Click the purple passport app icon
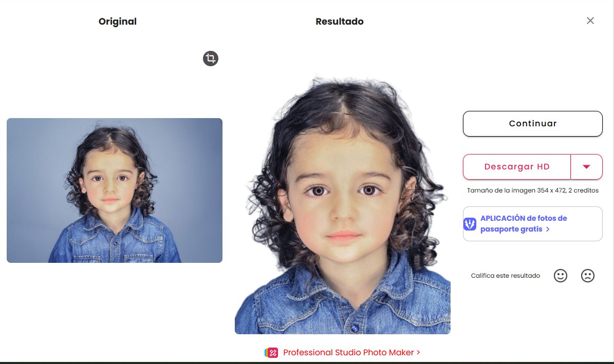The height and width of the screenshot is (364, 614). click(470, 224)
